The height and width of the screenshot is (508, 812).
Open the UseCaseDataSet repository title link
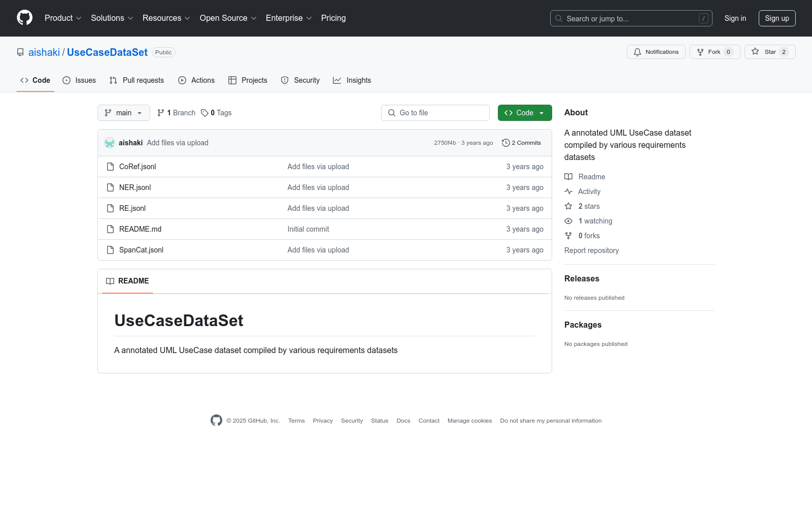107,52
